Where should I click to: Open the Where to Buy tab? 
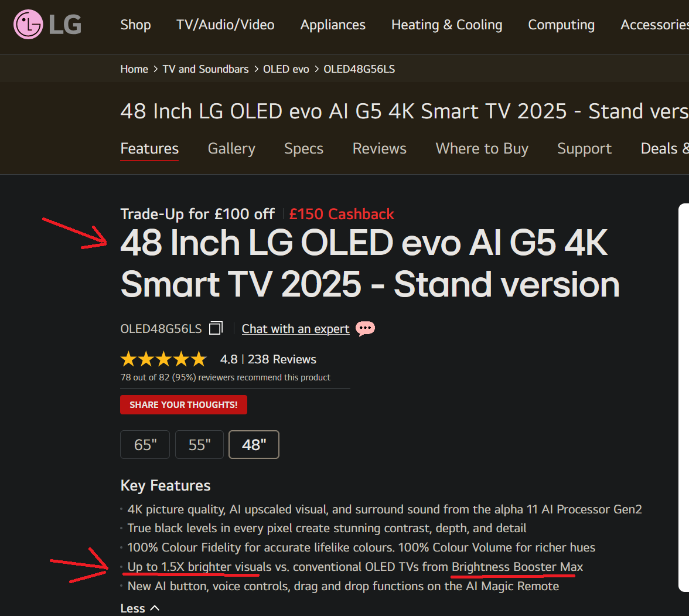(482, 148)
